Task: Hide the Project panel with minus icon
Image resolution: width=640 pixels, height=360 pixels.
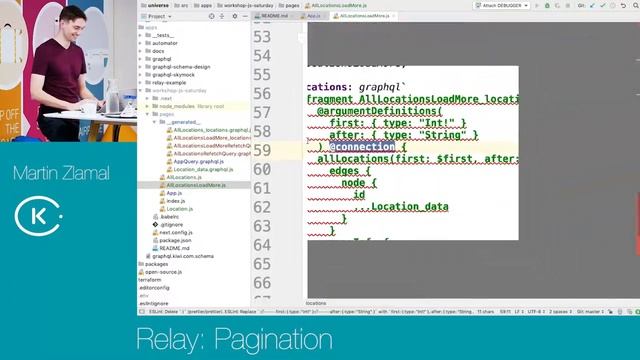Action: pyautogui.click(x=245, y=16)
